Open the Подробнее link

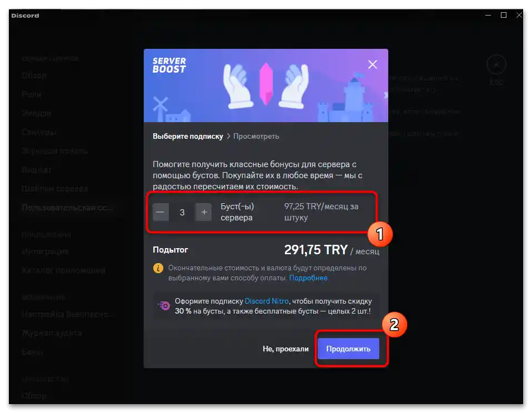coord(308,278)
